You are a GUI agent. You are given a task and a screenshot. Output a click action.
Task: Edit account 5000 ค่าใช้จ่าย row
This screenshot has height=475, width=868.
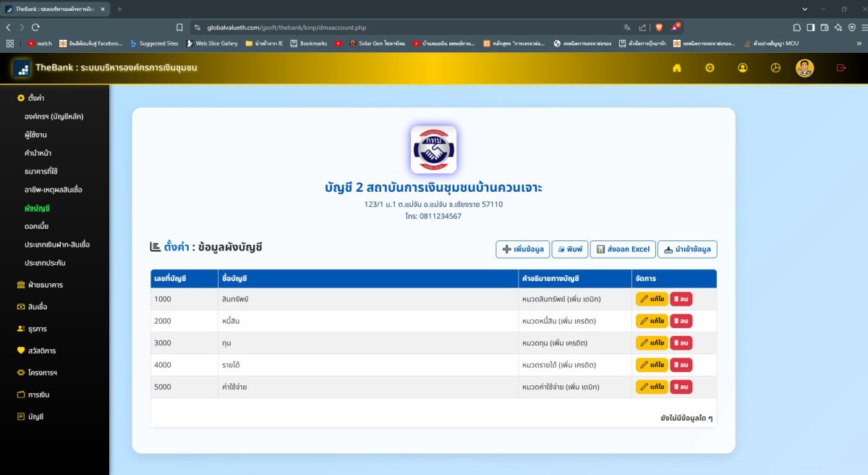pyautogui.click(x=652, y=387)
